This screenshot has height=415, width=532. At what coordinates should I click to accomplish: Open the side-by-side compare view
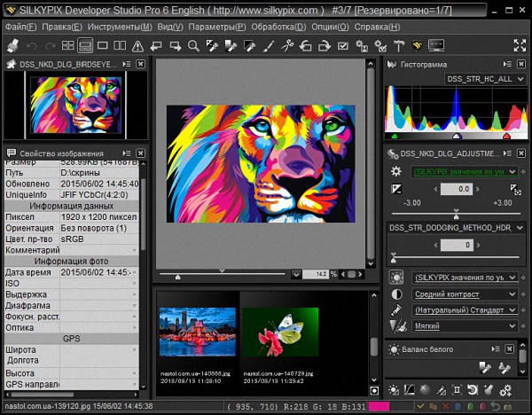[120, 45]
